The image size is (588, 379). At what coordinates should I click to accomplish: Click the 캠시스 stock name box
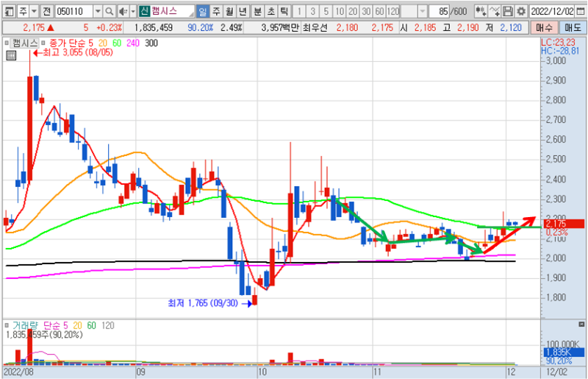click(x=172, y=11)
